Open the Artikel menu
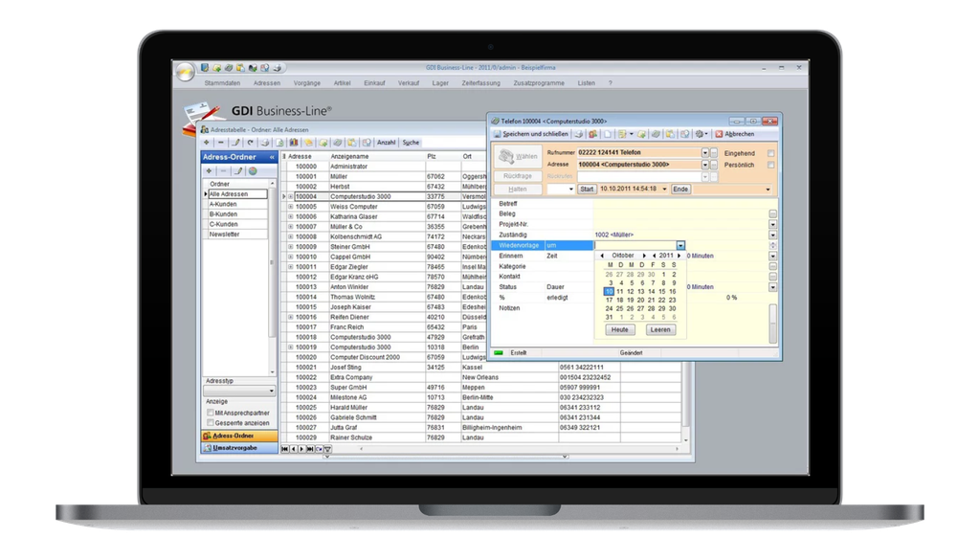 pyautogui.click(x=342, y=83)
